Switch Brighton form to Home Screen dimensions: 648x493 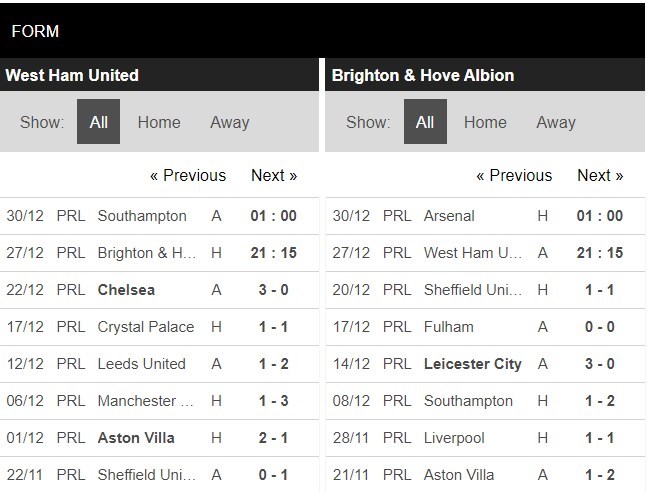[485, 122]
